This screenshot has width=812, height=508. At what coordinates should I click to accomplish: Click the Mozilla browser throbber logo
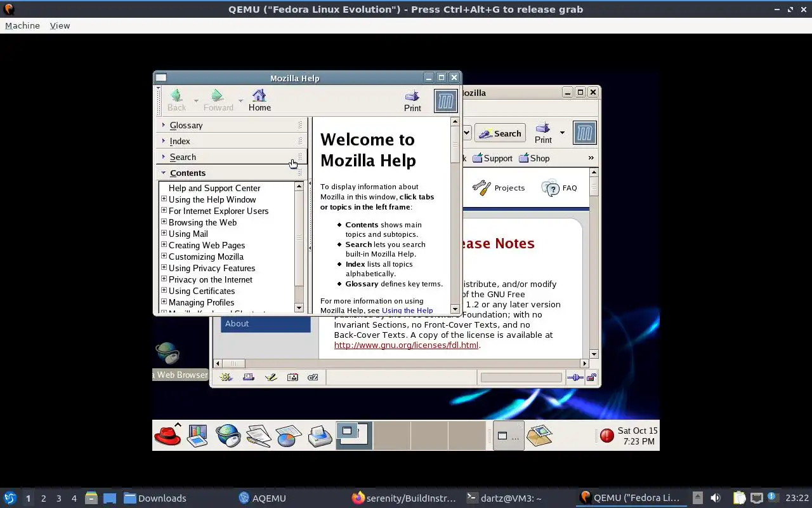[x=584, y=133]
